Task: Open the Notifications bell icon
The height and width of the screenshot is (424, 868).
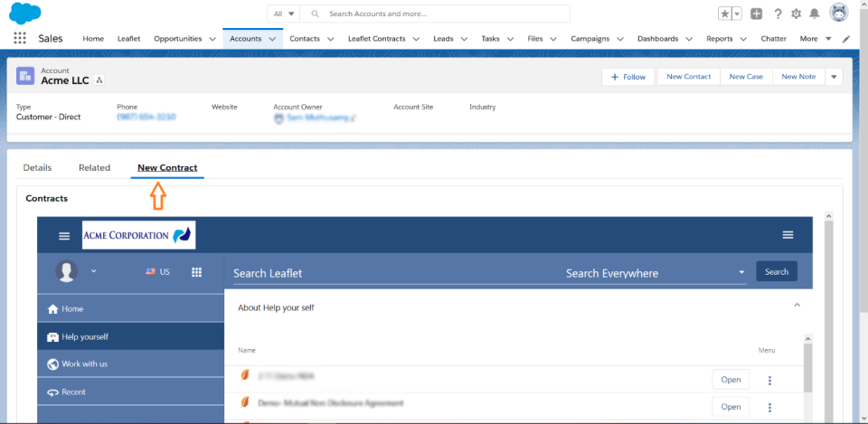Action: [815, 14]
